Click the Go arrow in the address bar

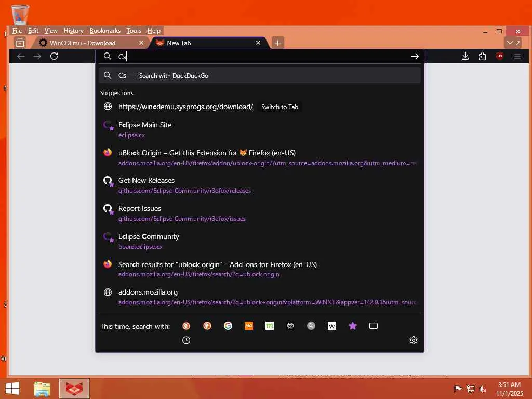coord(415,56)
